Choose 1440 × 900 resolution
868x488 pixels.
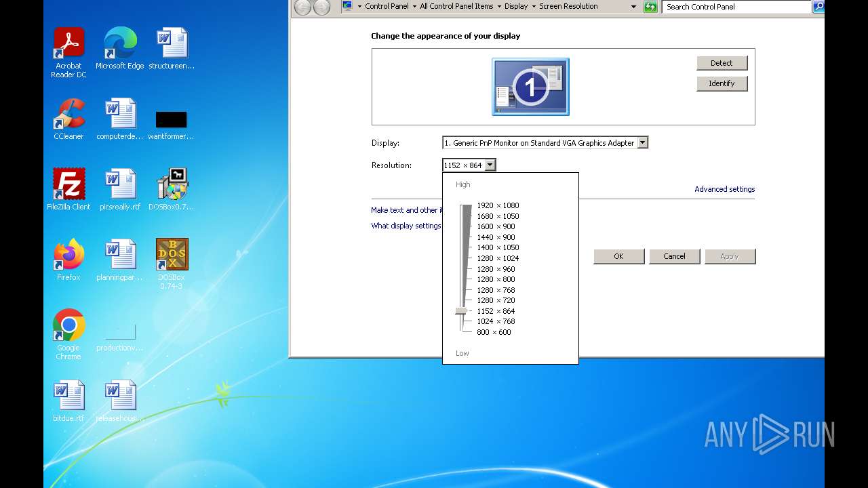496,237
